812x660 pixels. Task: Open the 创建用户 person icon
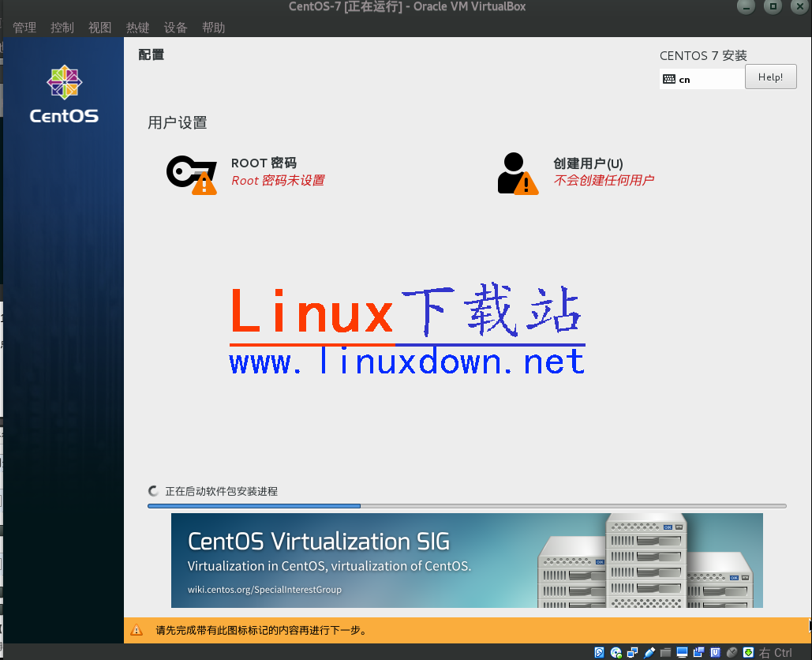pyautogui.click(x=518, y=173)
